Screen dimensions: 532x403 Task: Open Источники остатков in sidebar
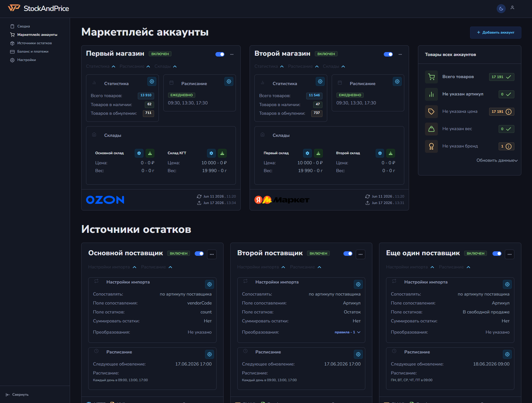pos(31,43)
